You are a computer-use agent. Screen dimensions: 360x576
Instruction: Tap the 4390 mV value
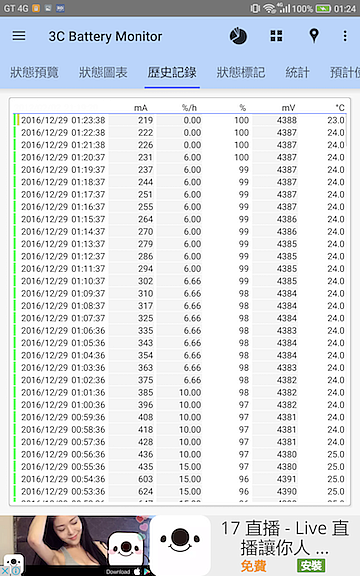pos(287,492)
